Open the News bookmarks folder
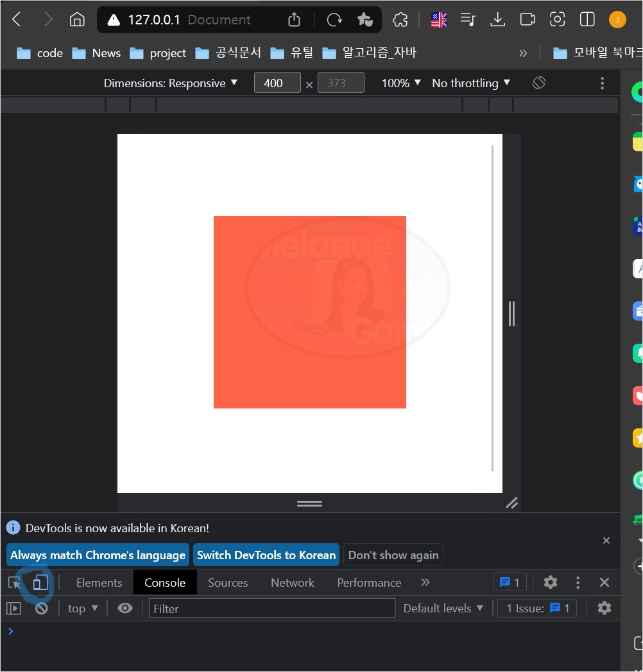The height and width of the screenshot is (672, 643). click(x=96, y=53)
